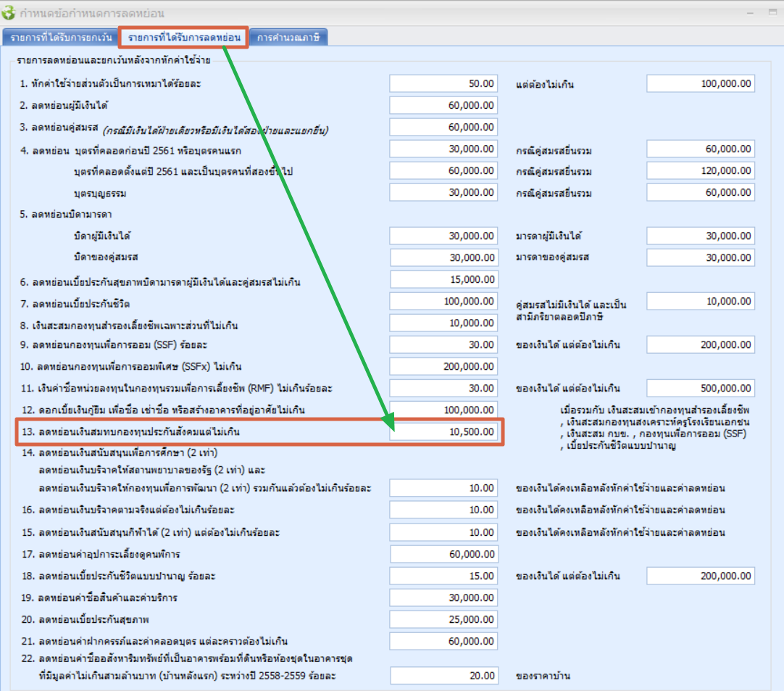Click the บุตรบุญธรรม allowance amount field
The image size is (784, 691).
coord(443,193)
